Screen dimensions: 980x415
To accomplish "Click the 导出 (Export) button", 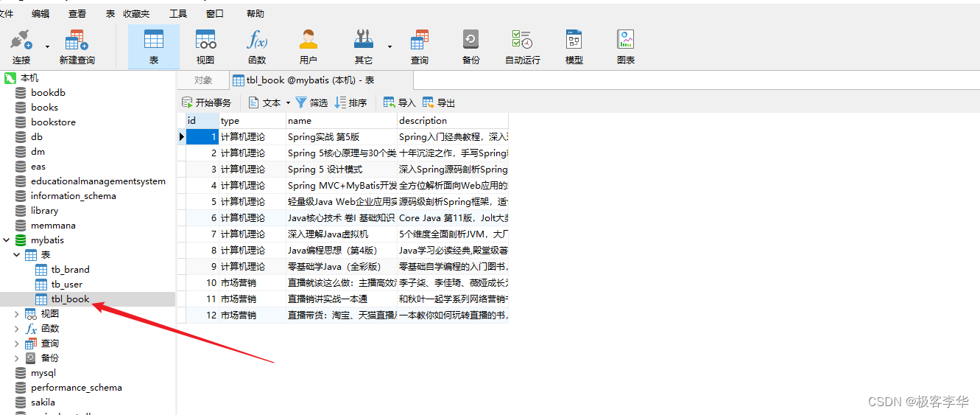I will coord(439,102).
